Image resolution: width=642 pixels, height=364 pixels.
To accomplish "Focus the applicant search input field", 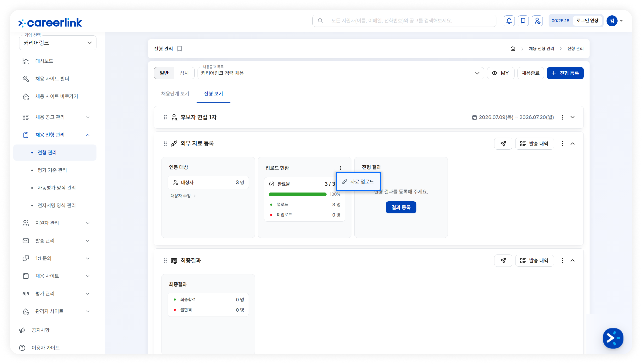I will (x=404, y=21).
